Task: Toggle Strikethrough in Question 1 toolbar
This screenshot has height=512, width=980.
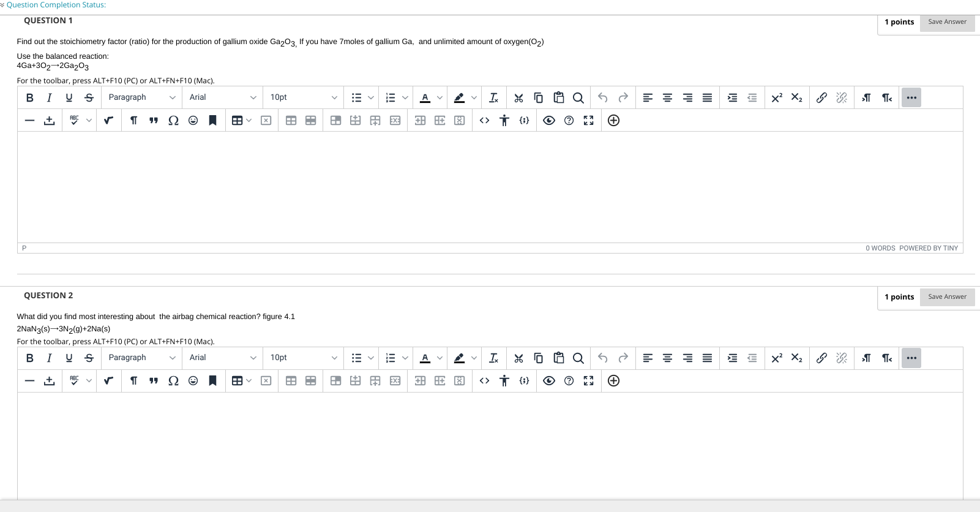Action: pyautogui.click(x=89, y=97)
